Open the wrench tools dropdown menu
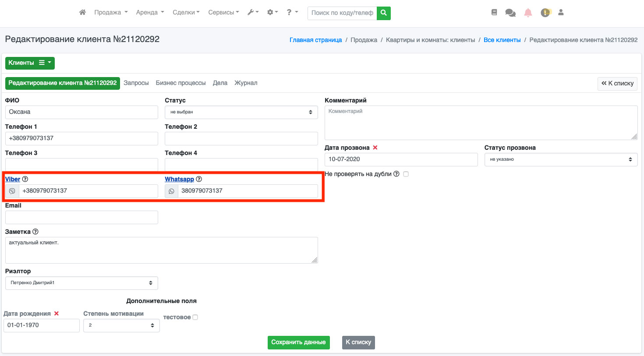The height and width of the screenshot is (356, 644). click(253, 12)
